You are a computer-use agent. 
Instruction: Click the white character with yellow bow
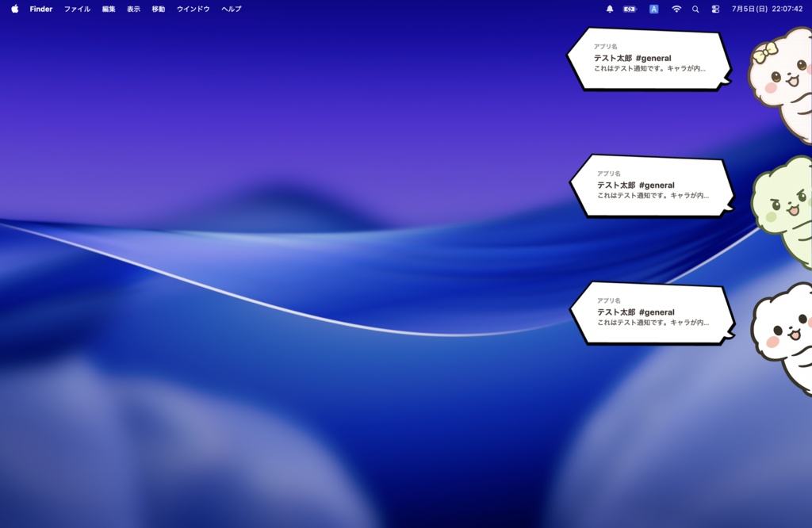pos(782,84)
